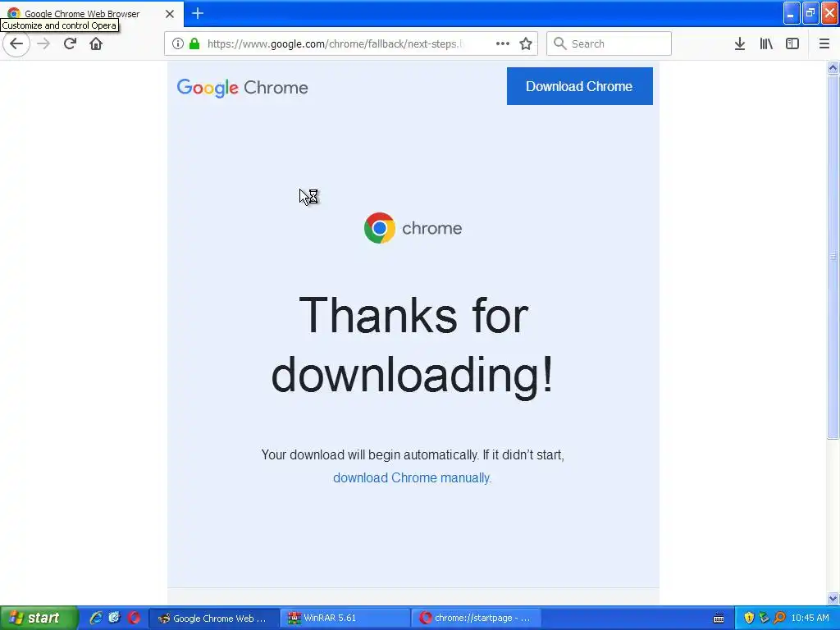This screenshot has width=840, height=630.
Task: Click the second quick launch browser icon
Action: pyautogui.click(x=114, y=618)
